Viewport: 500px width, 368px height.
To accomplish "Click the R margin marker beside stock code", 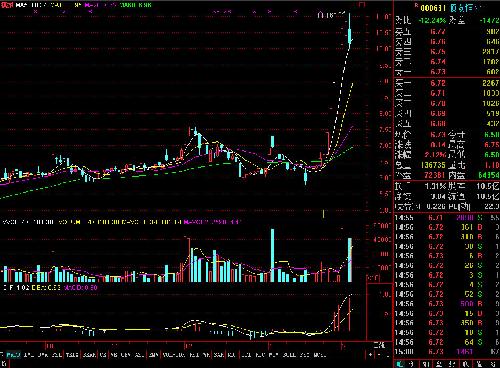I will (x=416, y=6).
